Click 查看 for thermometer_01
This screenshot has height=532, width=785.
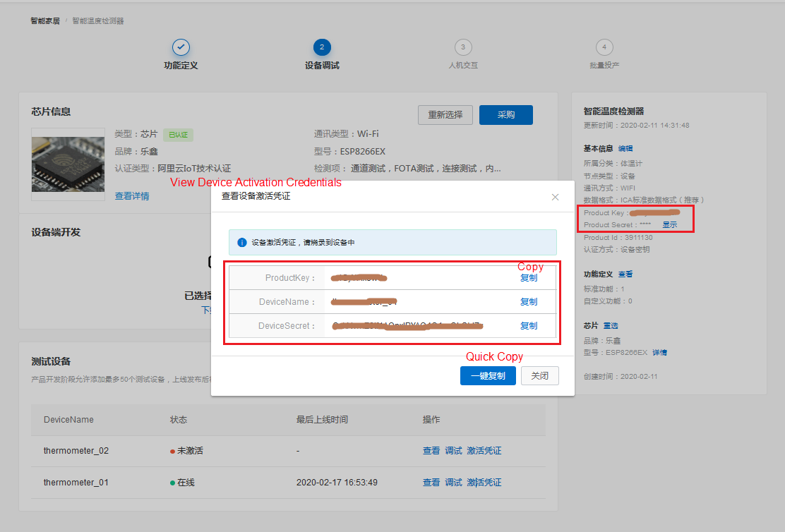point(431,483)
